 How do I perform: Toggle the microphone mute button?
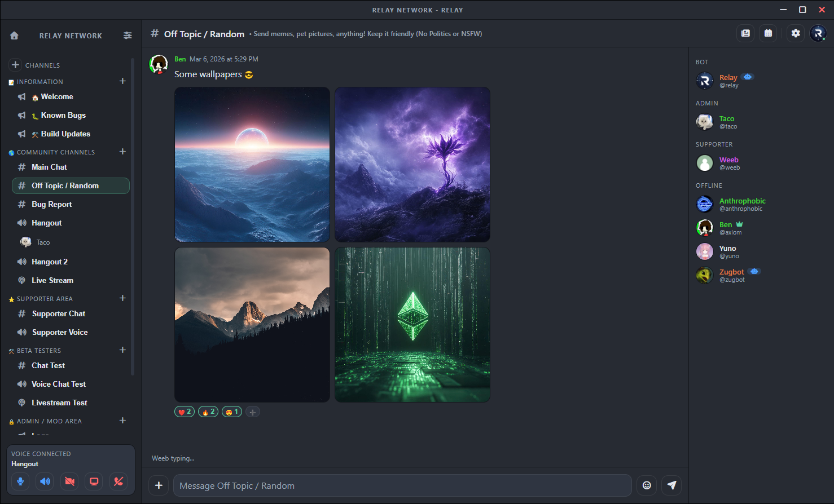20,481
